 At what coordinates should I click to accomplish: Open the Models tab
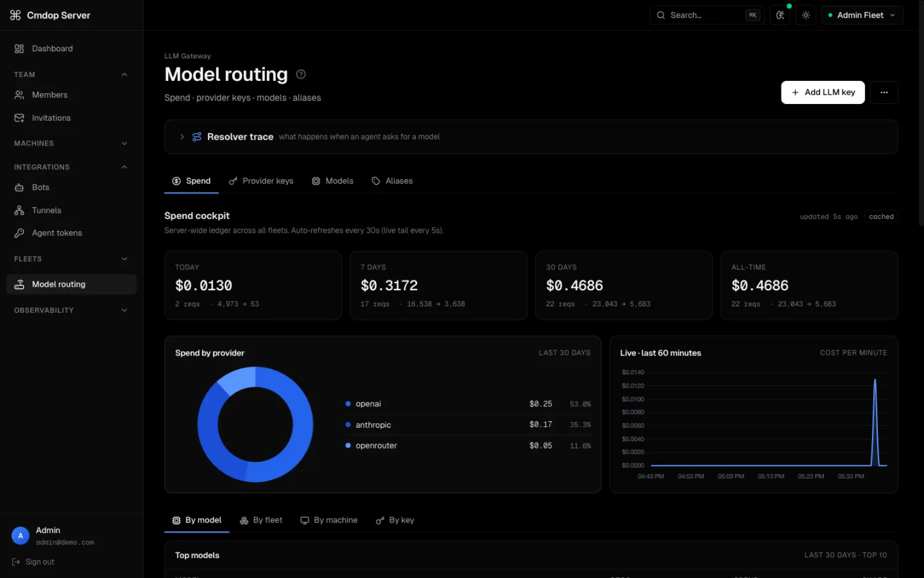[333, 181]
